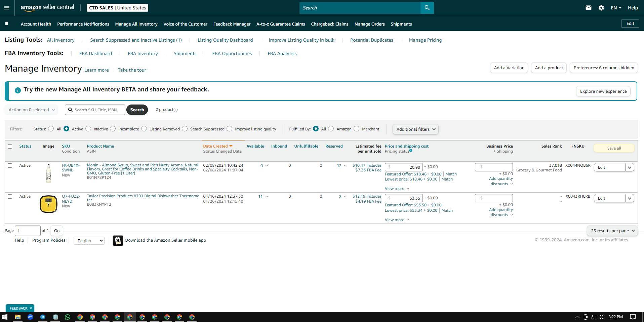The height and width of the screenshot is (322, 644).
Task: Open the network tray icon
Action: coord(594,317)
